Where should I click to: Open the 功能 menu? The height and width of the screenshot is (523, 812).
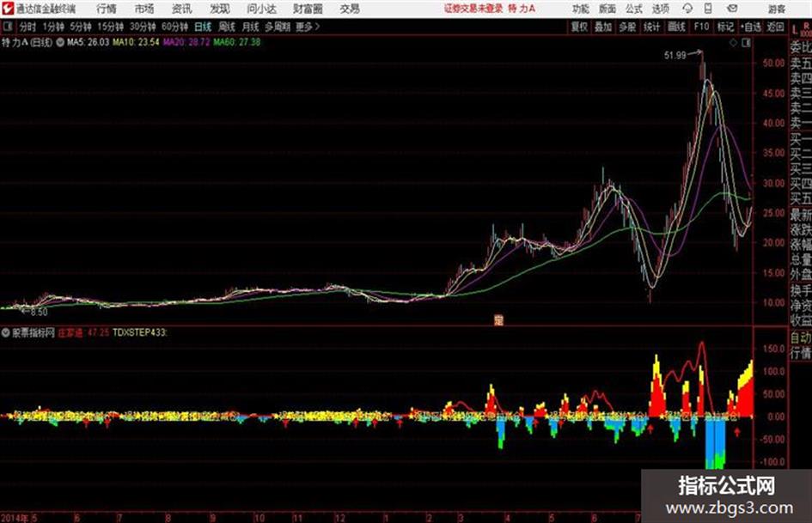581,9
